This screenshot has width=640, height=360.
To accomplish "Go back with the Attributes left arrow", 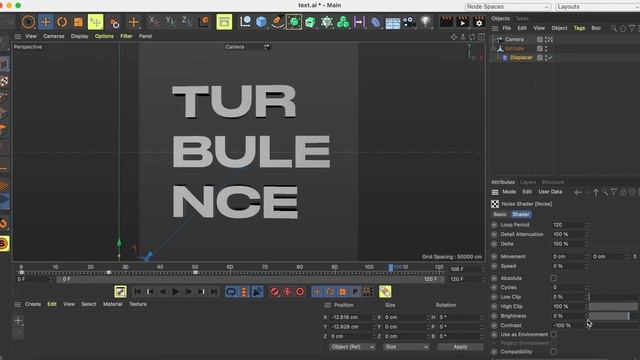I will click(578, 192).
